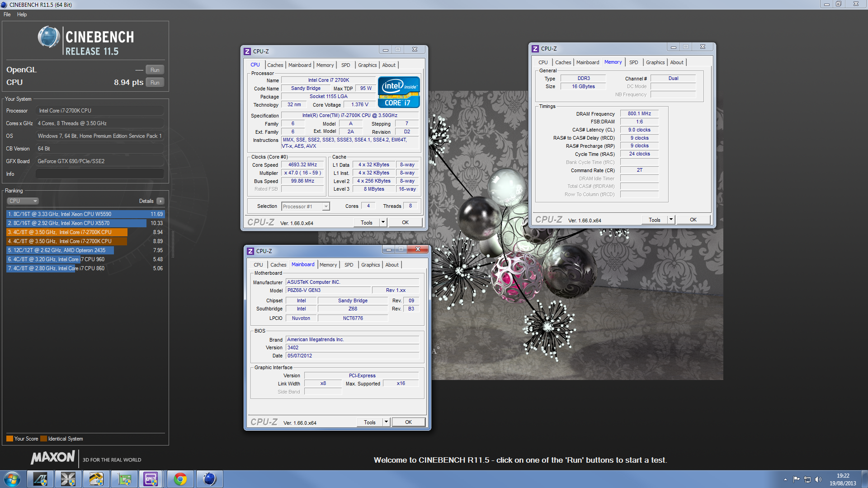Click the Z title icon of processor CPU-Z window
Screen dimensions: 868x488
coord(247,52)
